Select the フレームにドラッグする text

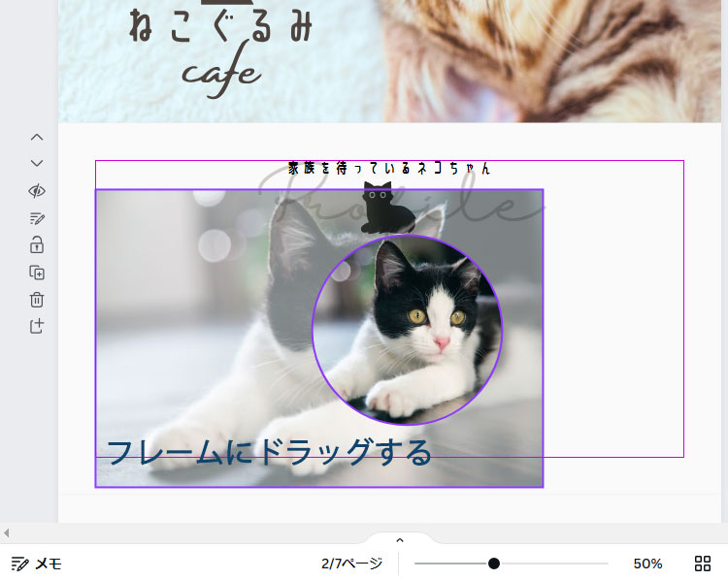(x=269, y=452)
